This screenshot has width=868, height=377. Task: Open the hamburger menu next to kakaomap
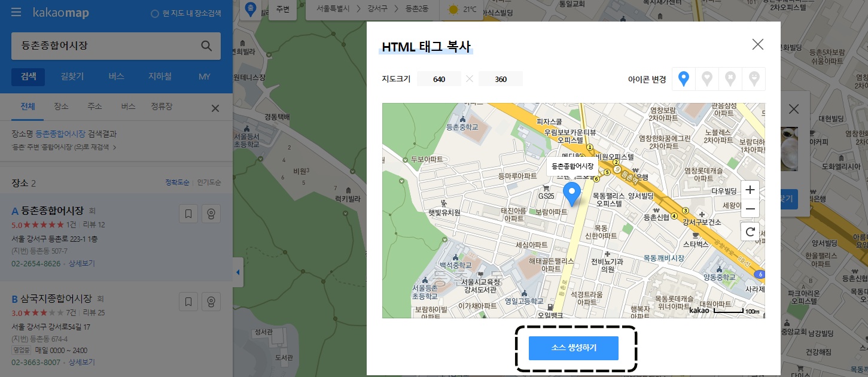(x=16, y=13)
